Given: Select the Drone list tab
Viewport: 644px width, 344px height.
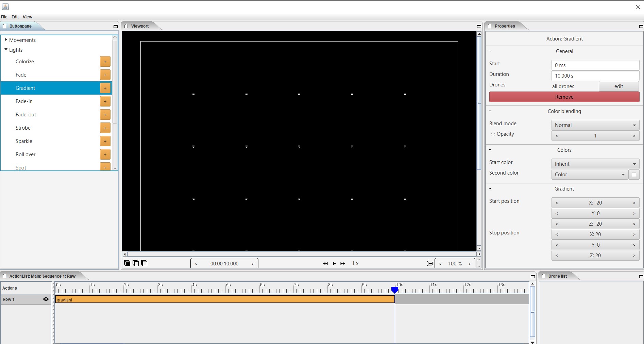Looking at the screenshot, I should coord(557,276).
